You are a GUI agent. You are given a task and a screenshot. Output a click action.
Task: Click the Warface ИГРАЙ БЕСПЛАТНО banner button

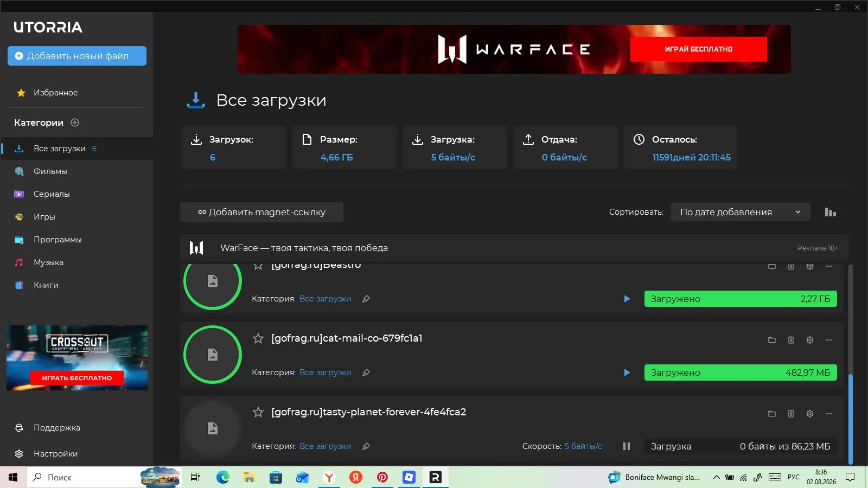click(699, 49)
